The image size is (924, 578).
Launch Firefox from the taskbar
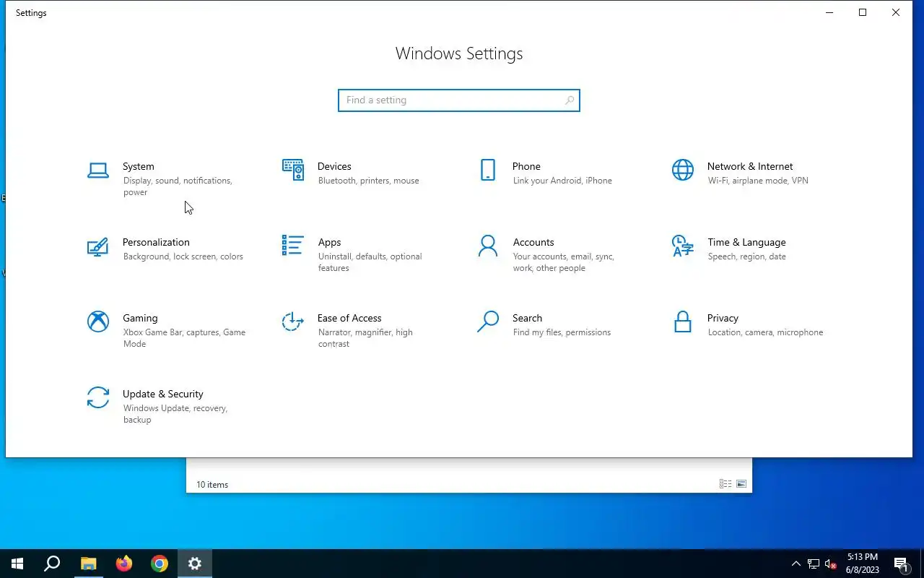point(124,564)
